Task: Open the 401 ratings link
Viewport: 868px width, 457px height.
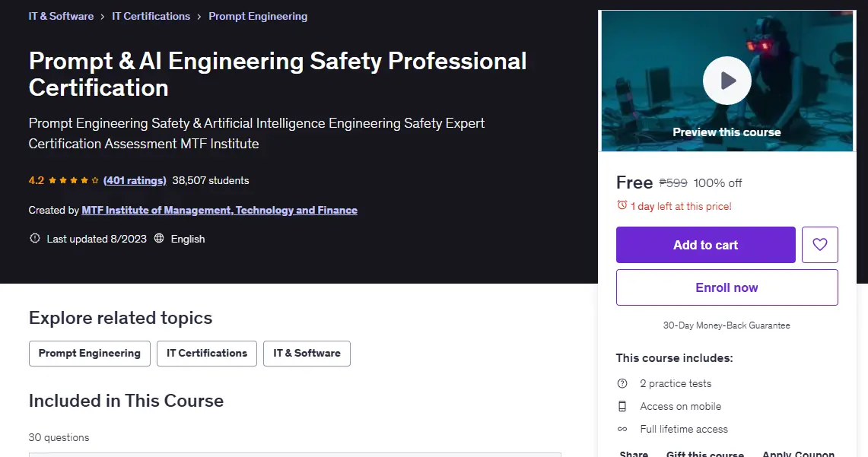Action: coord(135,180)
